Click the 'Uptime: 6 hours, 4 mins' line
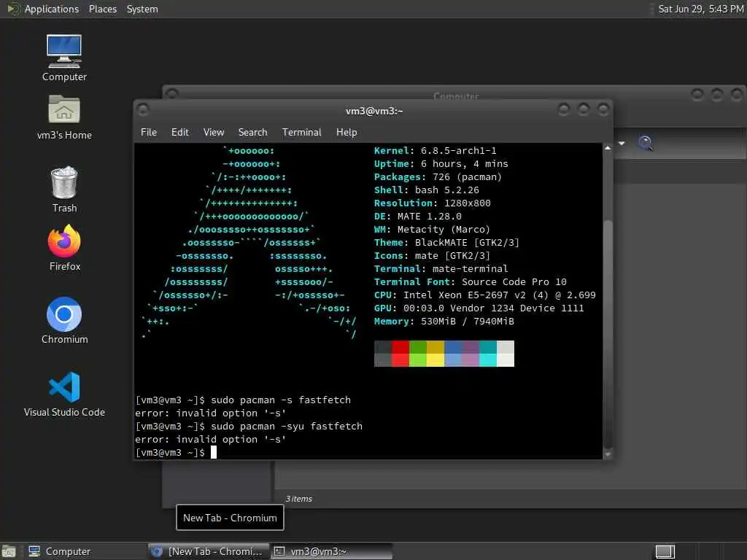The height and width of the screenshot is (560, 747). 441,164
